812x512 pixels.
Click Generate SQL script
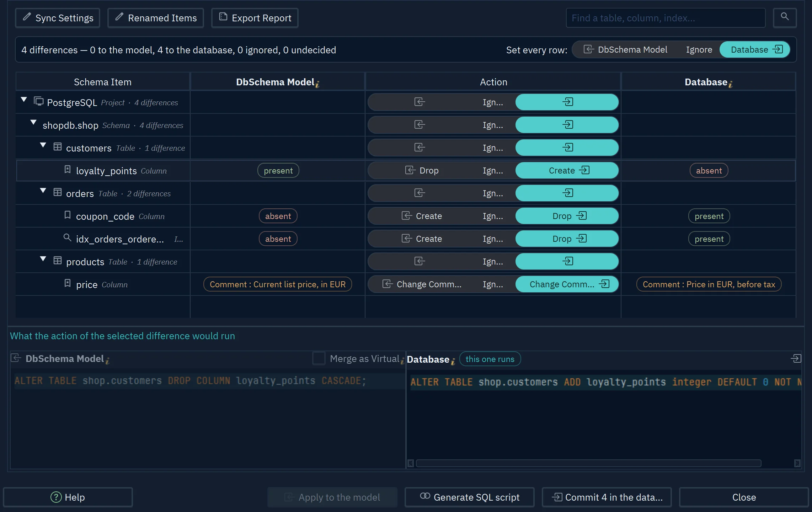(469, 497)
